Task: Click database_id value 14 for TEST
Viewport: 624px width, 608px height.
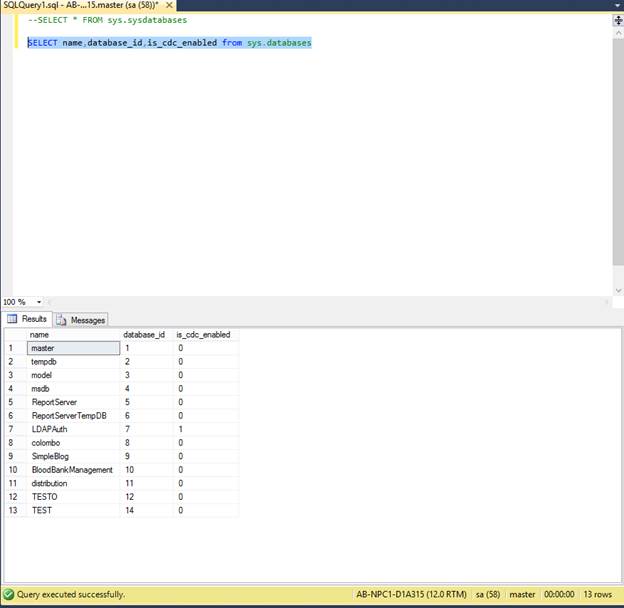Action: pyautogui.click(x=146, y=511)
